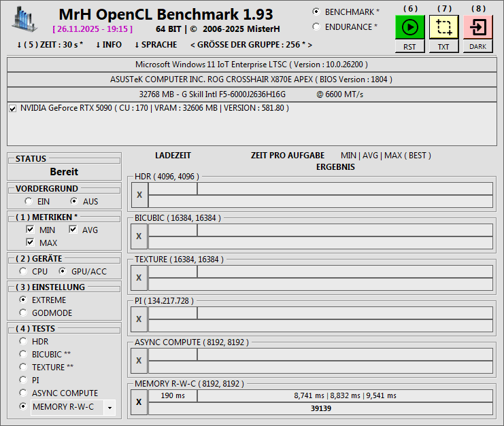The height and width of the screenshot is (426, 504).
Task: Set VORDERGRUND to AUS
Action: tap(74, 201)
